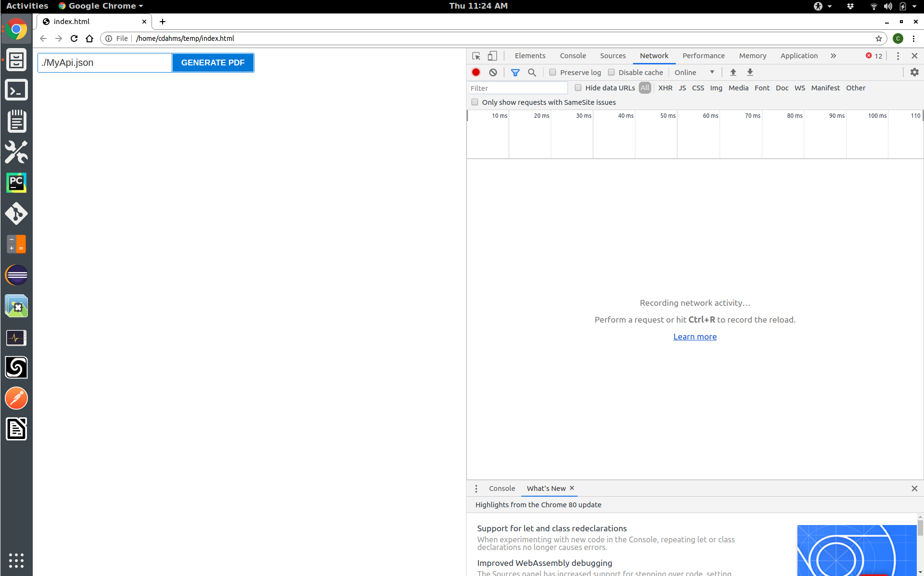This screenshot has width=924, height=576.
Task: Switch to the Performance tab
Action: pyautogui.click(x=703, y=56)
